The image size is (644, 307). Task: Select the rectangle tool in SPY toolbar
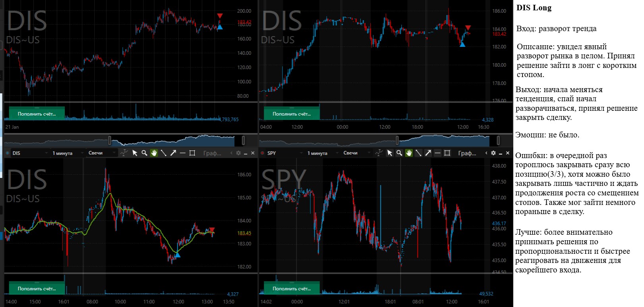tap(447, 153)
